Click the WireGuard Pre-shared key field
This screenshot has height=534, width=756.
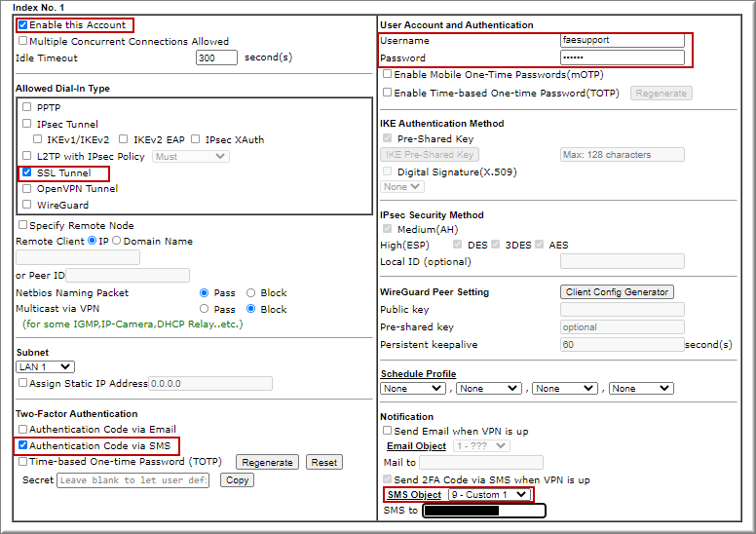click(623, 327)
